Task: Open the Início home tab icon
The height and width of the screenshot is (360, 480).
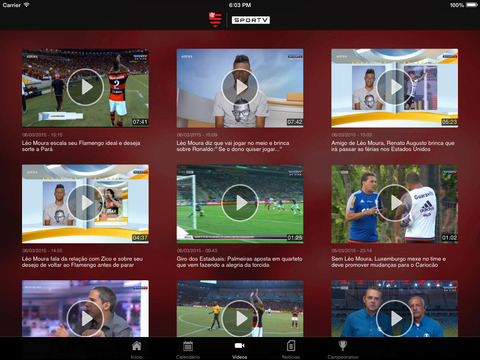Action: [136, 346]
